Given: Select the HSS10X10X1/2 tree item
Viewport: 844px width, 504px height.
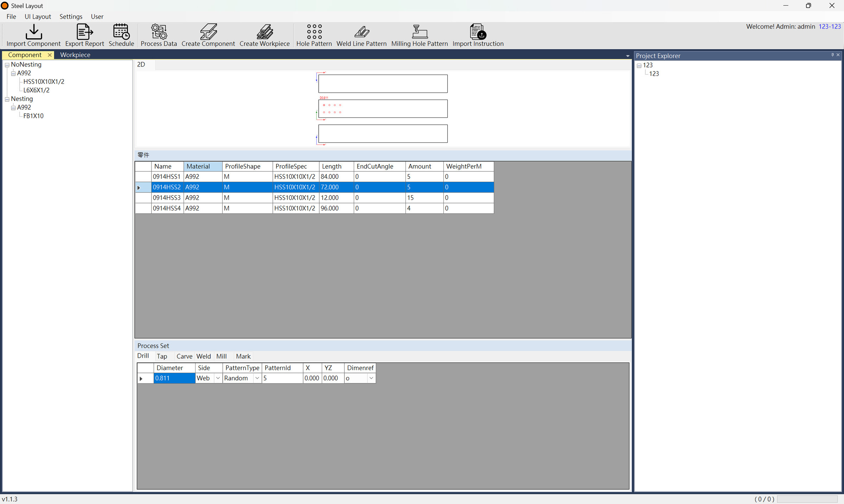Looking at the screenshot, I should click(x=44, y=82).
